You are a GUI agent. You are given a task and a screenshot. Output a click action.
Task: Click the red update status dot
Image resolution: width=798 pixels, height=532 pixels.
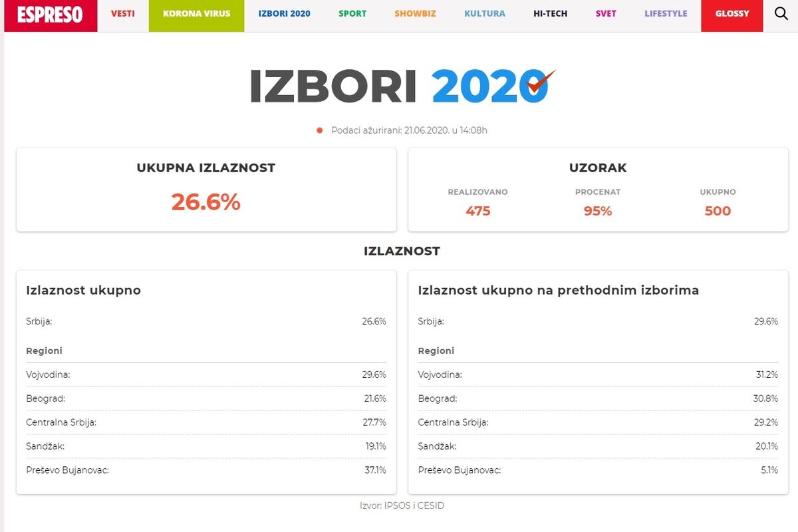click(320, 130)
